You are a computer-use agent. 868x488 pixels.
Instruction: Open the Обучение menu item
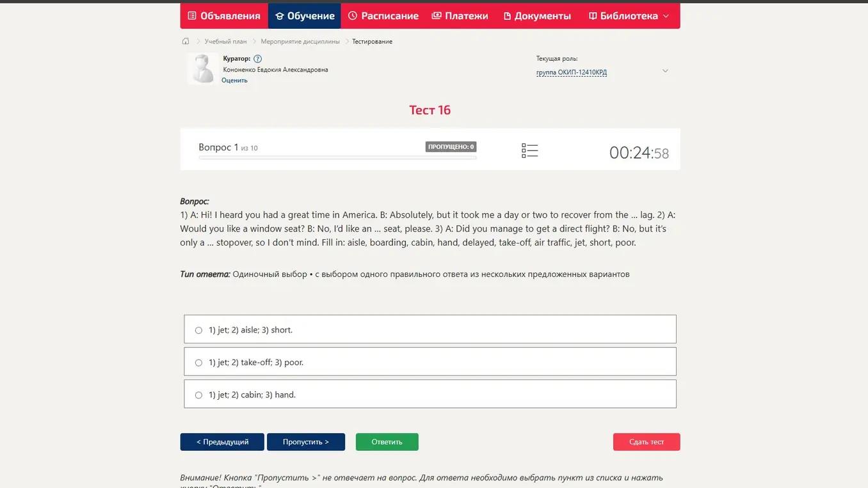pos(305,16)
